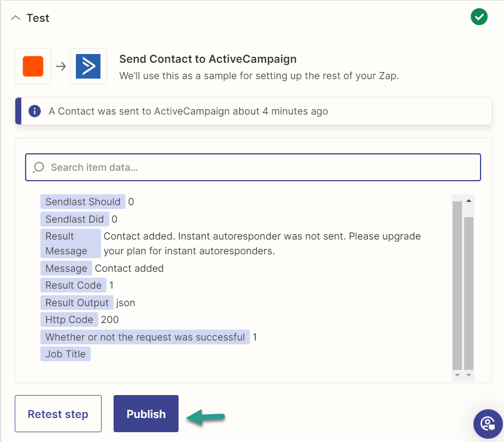Click the orange trigger app icon
Image resolution: width=504 pixels, height=442 pixels.
click(x=33, y=66)
